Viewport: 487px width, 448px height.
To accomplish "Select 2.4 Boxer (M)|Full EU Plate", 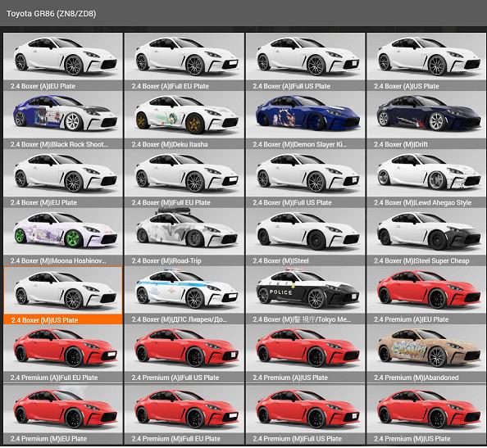I will [x=184, y=178].
